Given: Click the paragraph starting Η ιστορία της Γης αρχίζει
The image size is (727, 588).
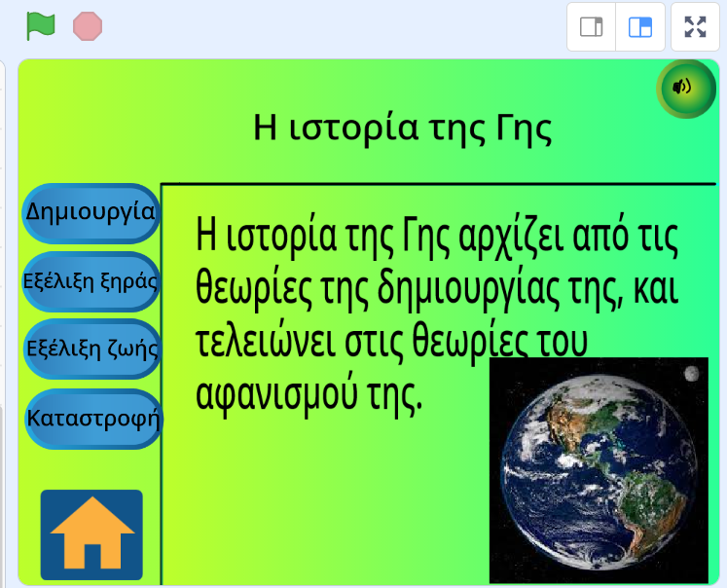Looking at the screenshot, I should 437,314.
